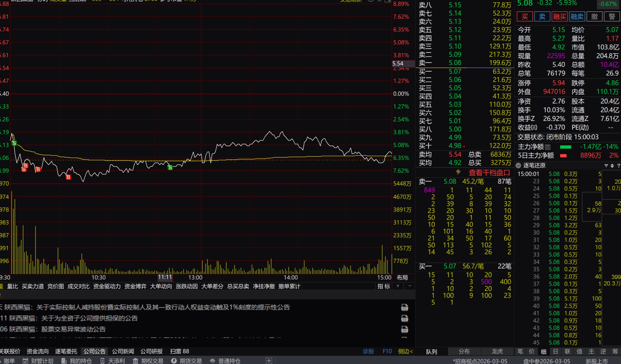Toggle the 笔 tick view button
Image resolution: width=621 pixels, height=364 pixels.
(520, 351)
